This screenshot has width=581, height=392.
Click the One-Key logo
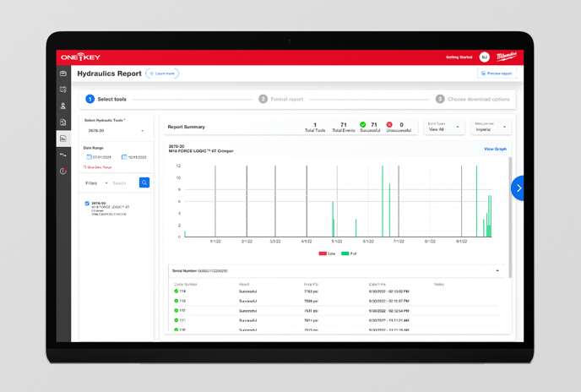tap(80, 57)
